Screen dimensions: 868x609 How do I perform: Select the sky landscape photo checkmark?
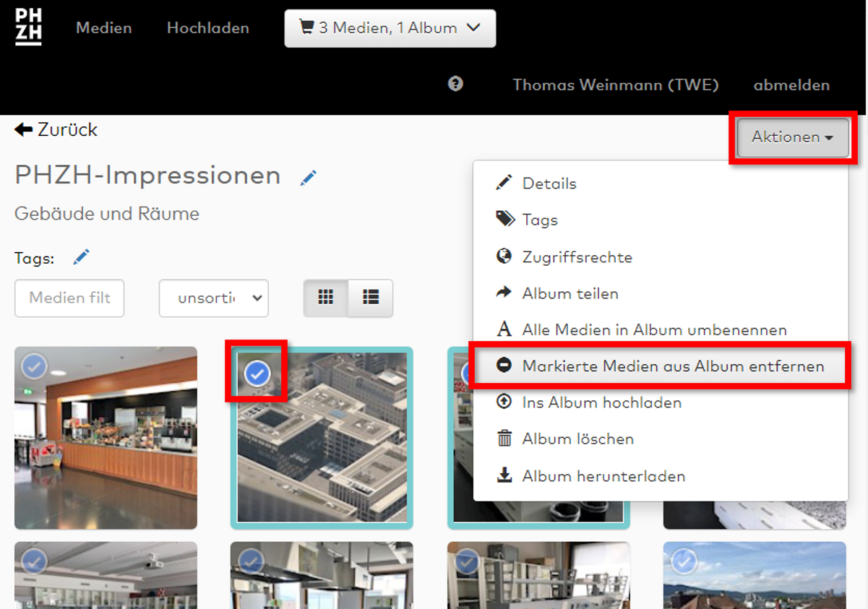point(684,560)
